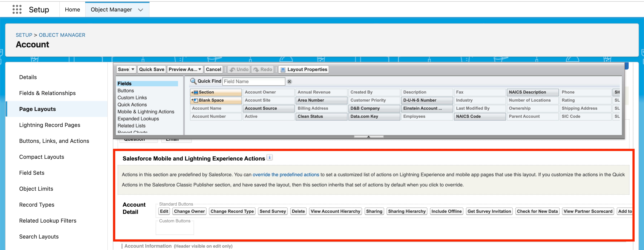Select the Data.com Key field in palette

point(374,116)
